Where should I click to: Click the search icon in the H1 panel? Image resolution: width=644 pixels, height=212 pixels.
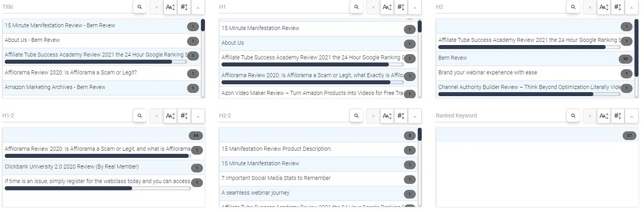356,7
